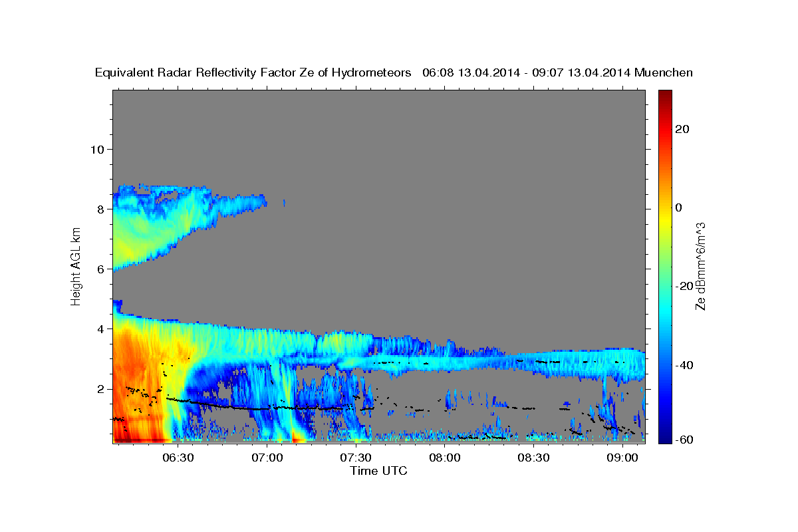Click the 'Height AGL km' y-axis label
The height and width of the screenshot is (532, 798).
[x=76, y=266]
